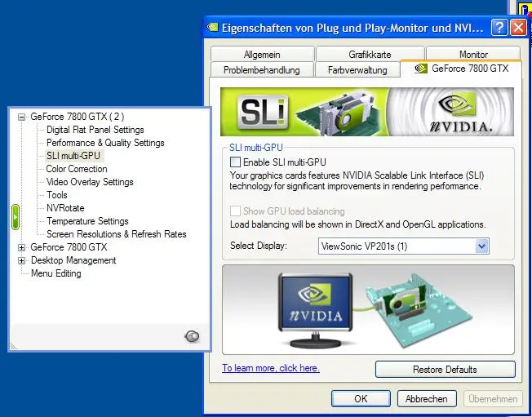Screen dimensions: 532x417
Task: Open the Select Display dropdown arrow
Action: point(481,246)
